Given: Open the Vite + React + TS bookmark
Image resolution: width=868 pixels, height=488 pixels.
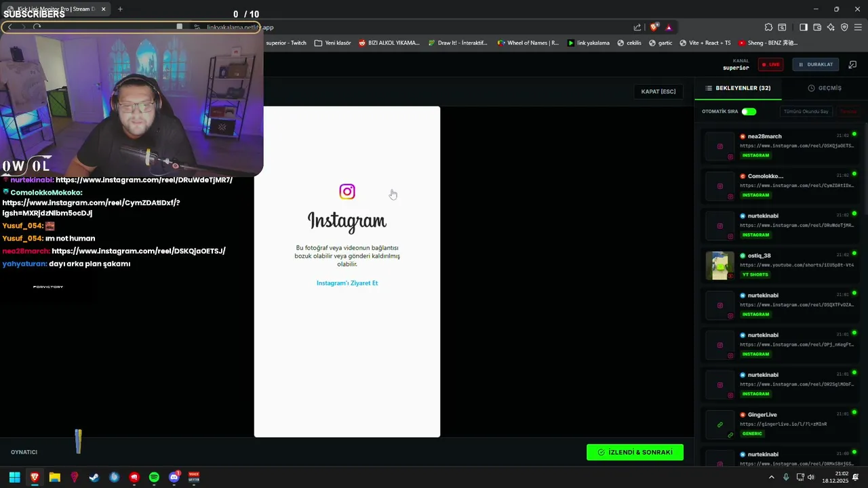Looking at the screenshot, I should [x=705, y=43].
